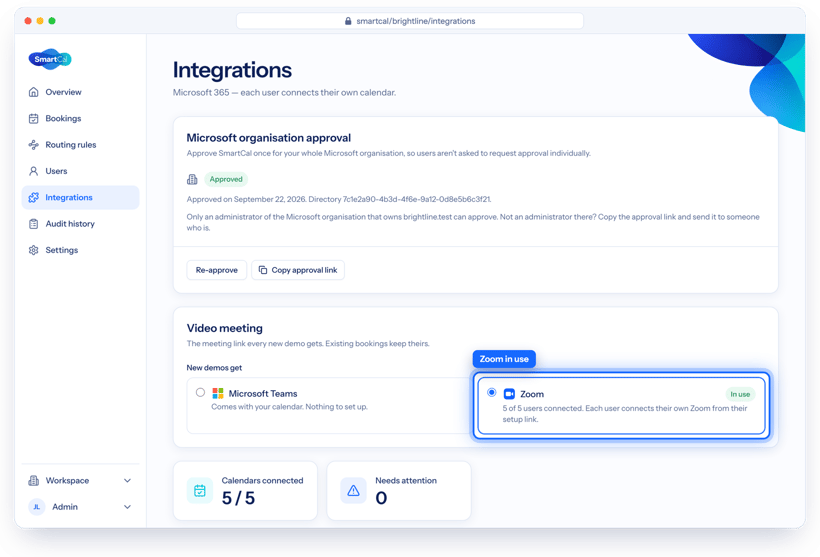
Task: Click the address bar URL field
Action: coord(410,21)
